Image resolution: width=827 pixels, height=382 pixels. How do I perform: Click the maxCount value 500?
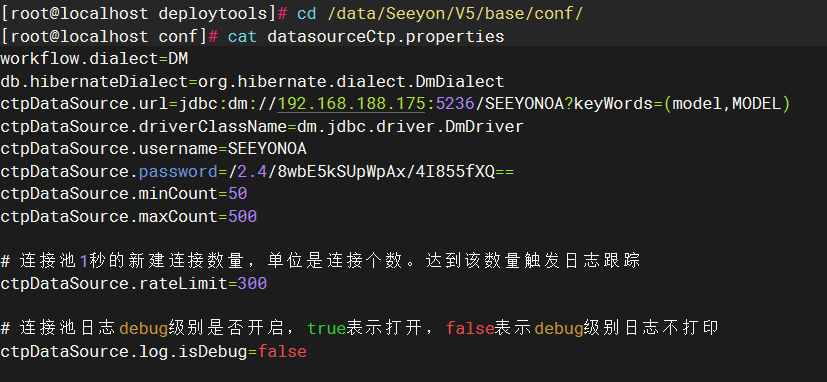pos(243,216)
